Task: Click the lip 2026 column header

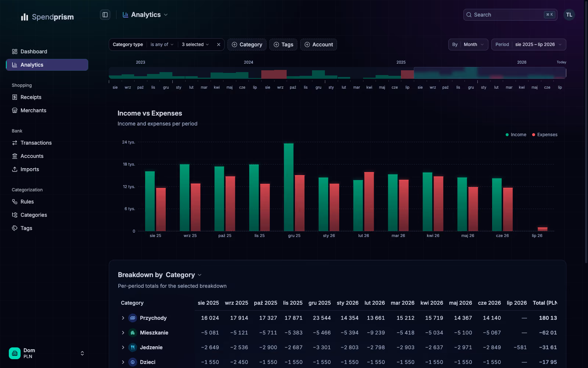Action: coord(517,303)
